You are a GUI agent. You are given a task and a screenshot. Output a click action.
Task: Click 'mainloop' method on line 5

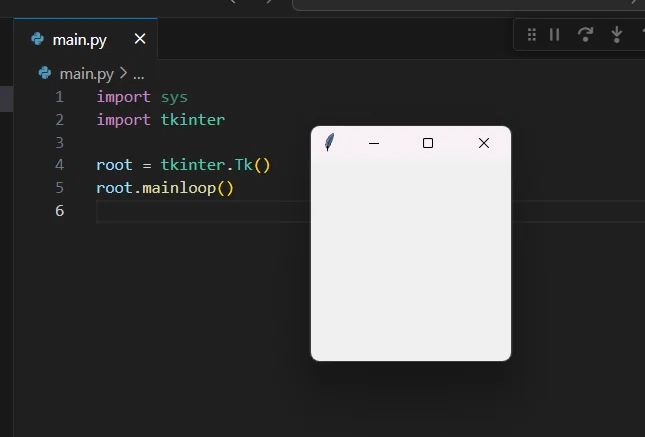point(179,188)
